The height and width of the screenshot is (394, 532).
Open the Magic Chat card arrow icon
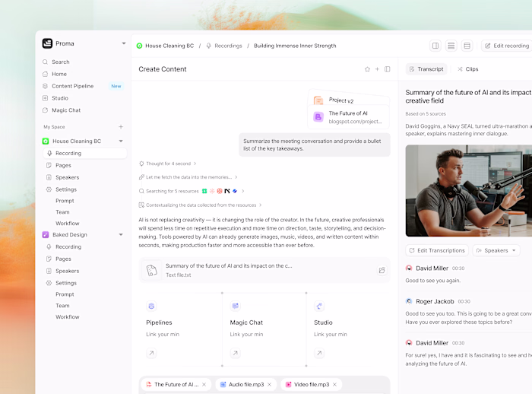pos(235,353)
